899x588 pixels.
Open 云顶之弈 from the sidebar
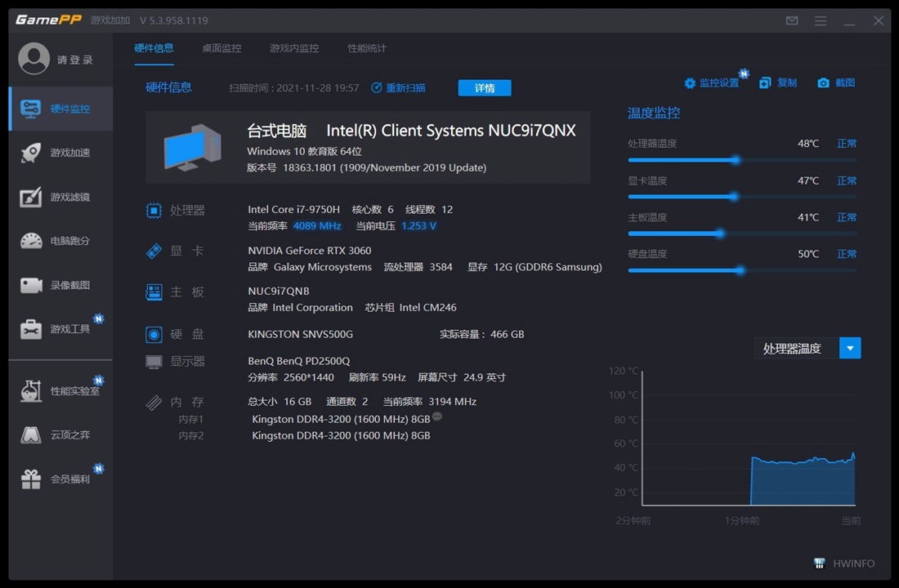point(57,434)
